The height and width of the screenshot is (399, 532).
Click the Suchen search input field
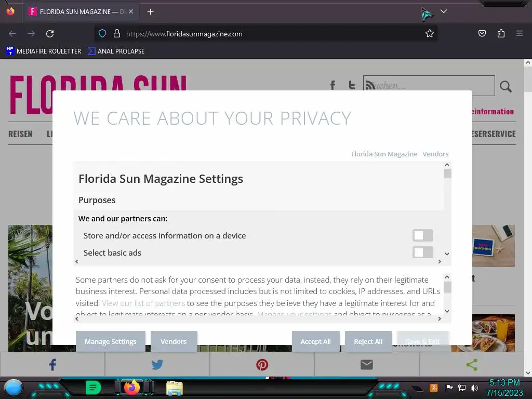coord(429,86)
